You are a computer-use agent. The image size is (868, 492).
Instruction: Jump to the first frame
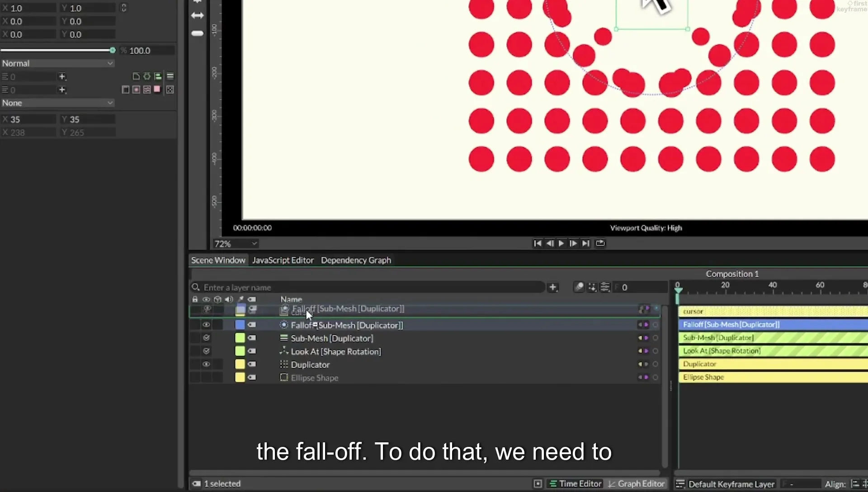coord(538,243)
